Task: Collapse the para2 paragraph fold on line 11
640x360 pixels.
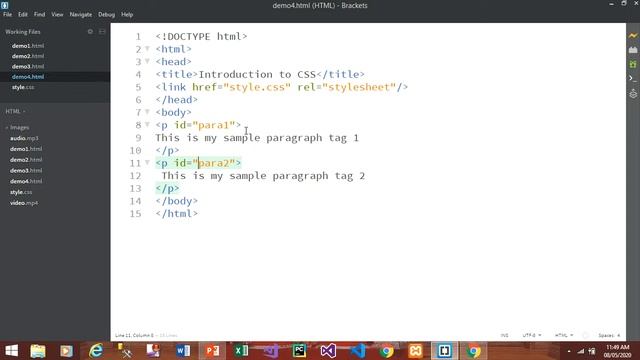Action: point(147,162)
